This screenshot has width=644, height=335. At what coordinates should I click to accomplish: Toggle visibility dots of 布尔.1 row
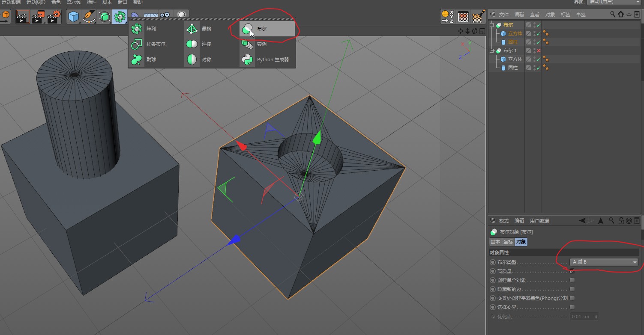point(534,51)
